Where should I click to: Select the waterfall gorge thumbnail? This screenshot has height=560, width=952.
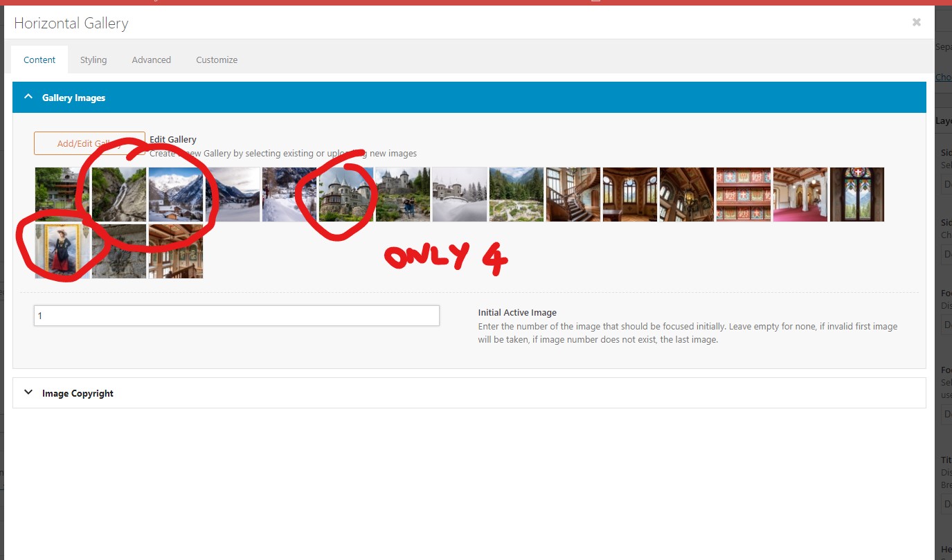coord(119,195)
